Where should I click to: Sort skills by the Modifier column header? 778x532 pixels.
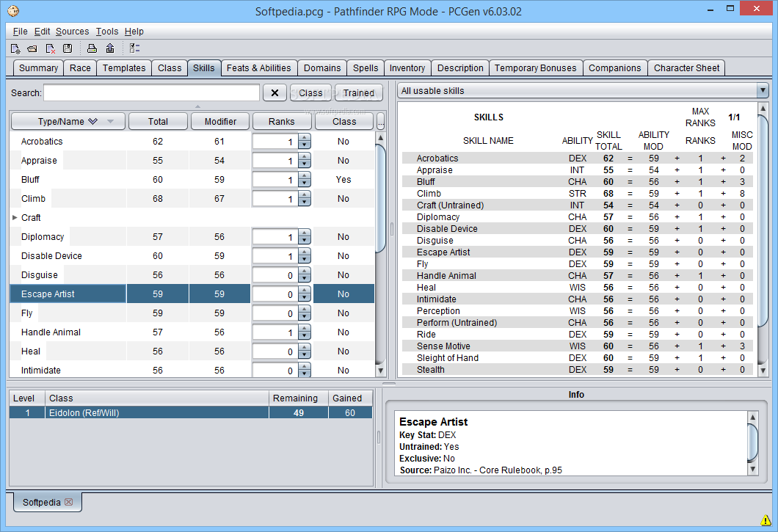coord(220,121)
